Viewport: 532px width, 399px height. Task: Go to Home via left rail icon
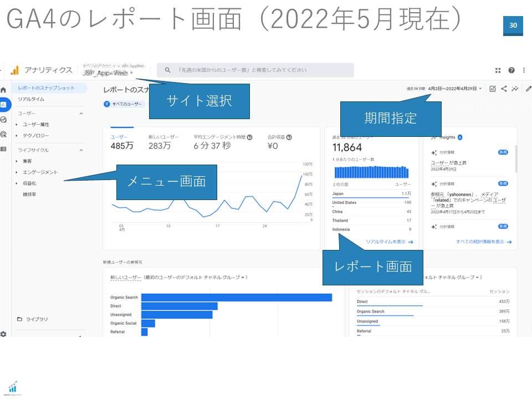pos(3,90)
